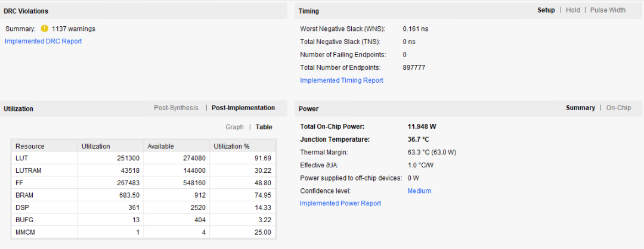
Task: Select the Table utilization view
Action: point(264,127)
